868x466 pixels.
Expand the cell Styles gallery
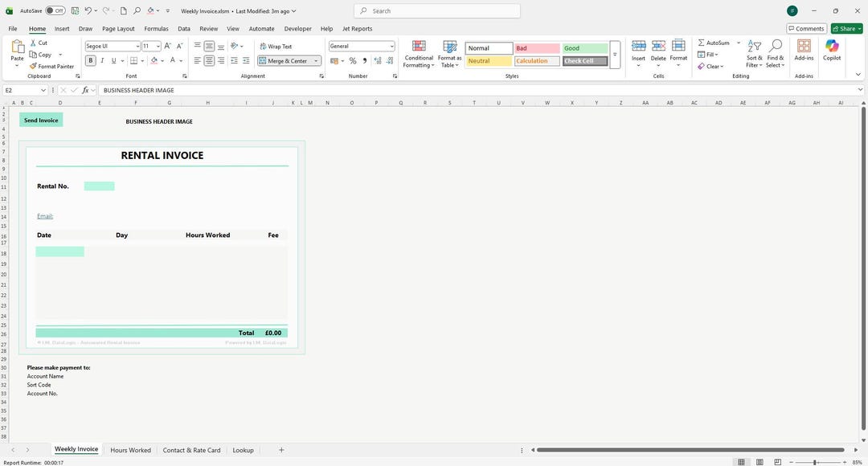coord(615,55)
